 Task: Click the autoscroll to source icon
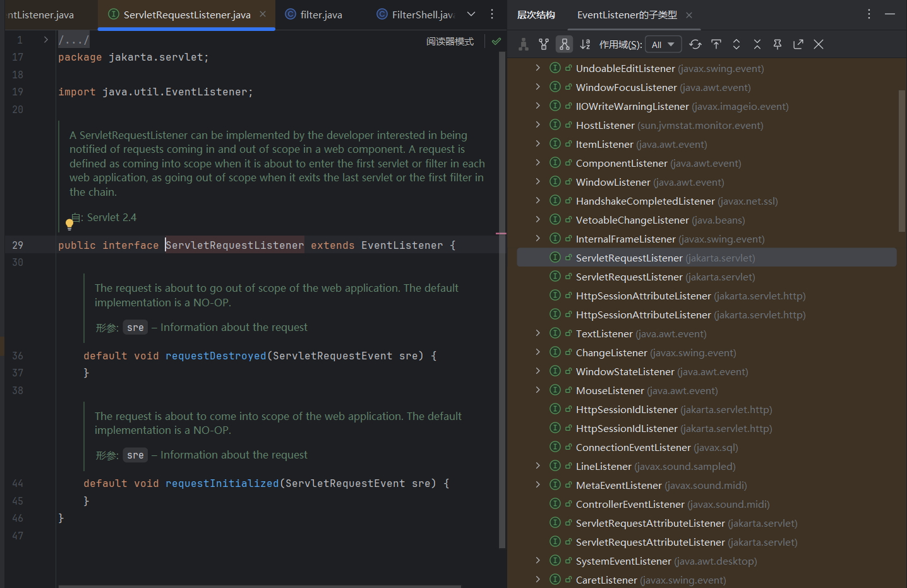[716, 44]
